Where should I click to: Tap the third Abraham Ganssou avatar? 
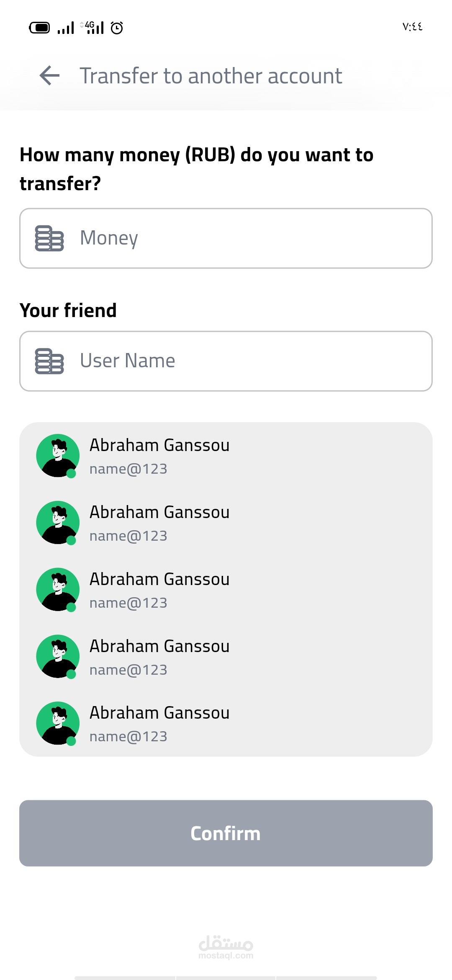tap(58, 590)
